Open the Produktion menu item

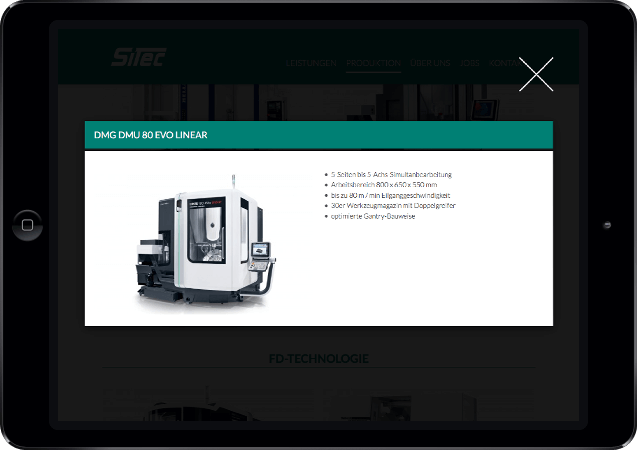373,63
